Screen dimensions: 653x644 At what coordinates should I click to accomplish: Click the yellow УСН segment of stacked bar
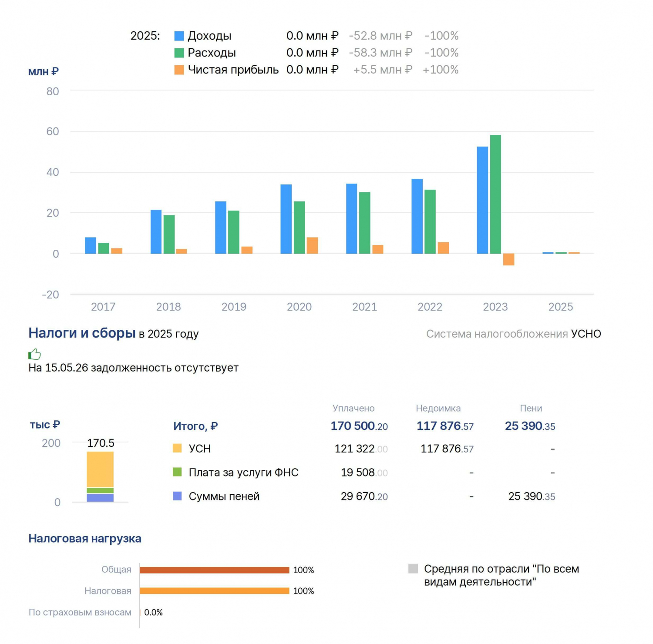100,469
